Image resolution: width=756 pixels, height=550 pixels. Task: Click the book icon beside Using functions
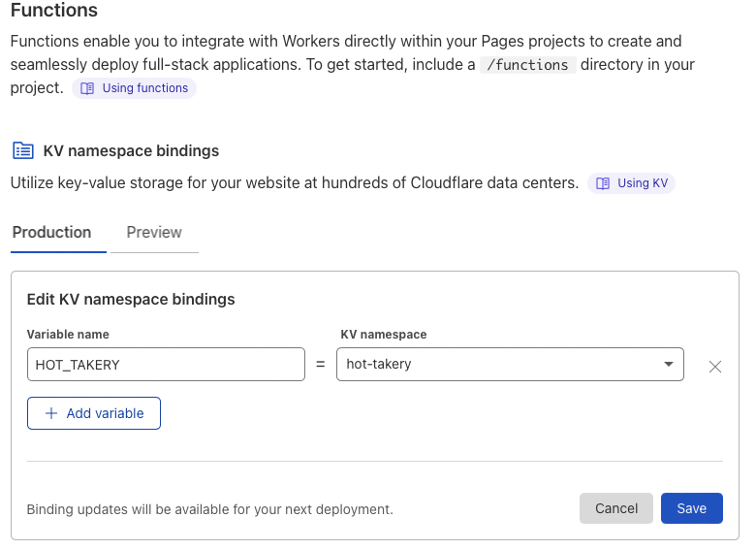(x=88, y=88)
